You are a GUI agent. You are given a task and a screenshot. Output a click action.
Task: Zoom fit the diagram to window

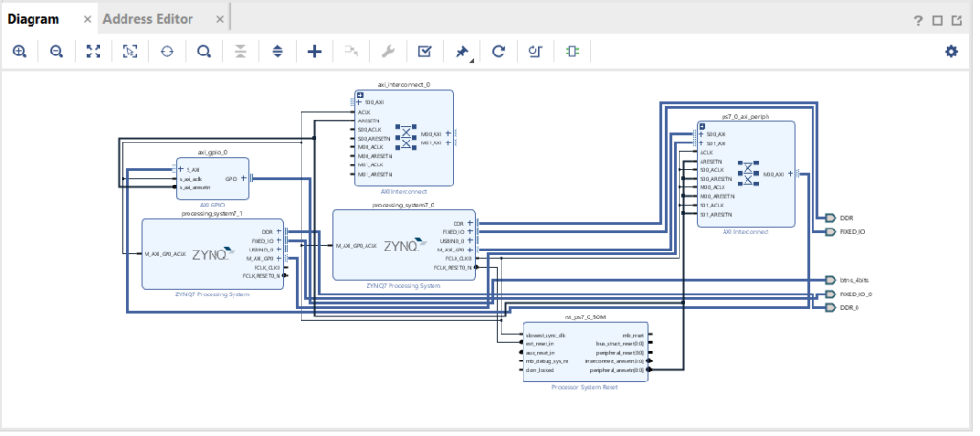click(93, 52)
